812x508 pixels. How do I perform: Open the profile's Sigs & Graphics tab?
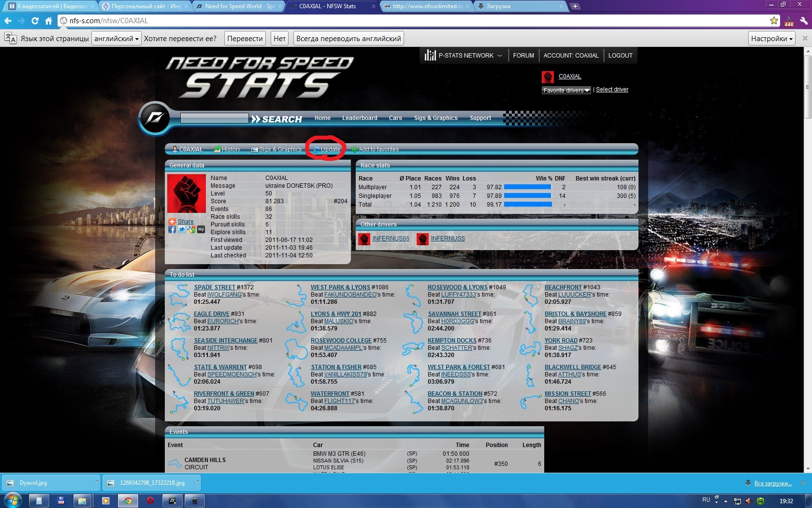coord(276,149)
